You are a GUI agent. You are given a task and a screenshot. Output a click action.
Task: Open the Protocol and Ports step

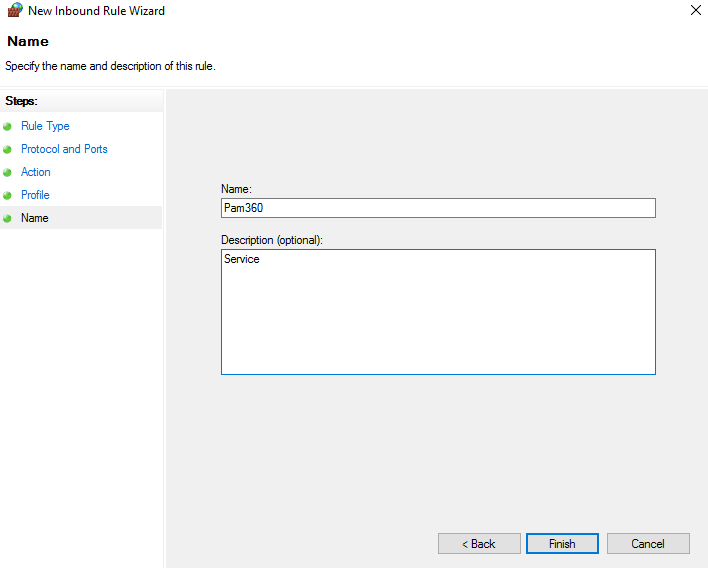tap(64, 149)
